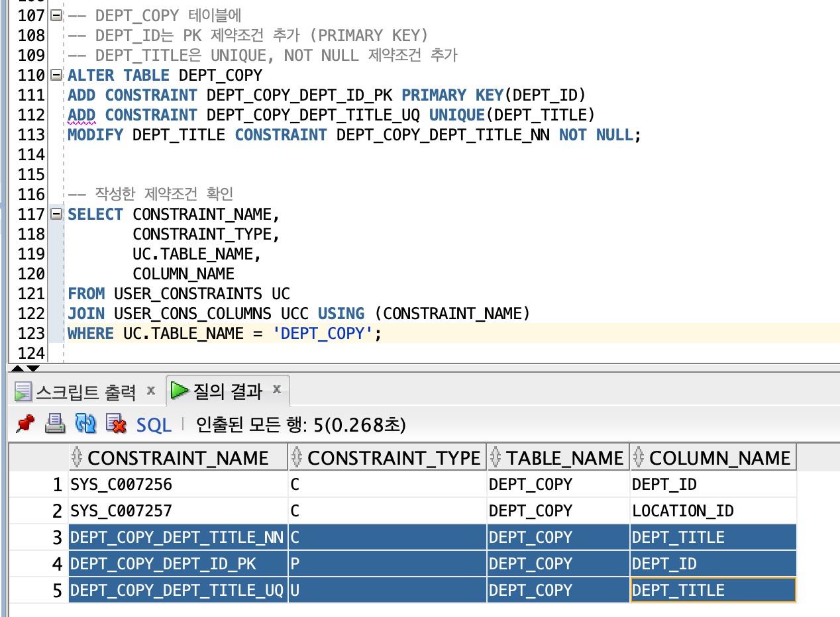Click DEPT_TITLE cell in the DEPT_COPY_DEPT_TITLE_UQ row
Viewport: 840px width, 617px height.
[713, 591]
